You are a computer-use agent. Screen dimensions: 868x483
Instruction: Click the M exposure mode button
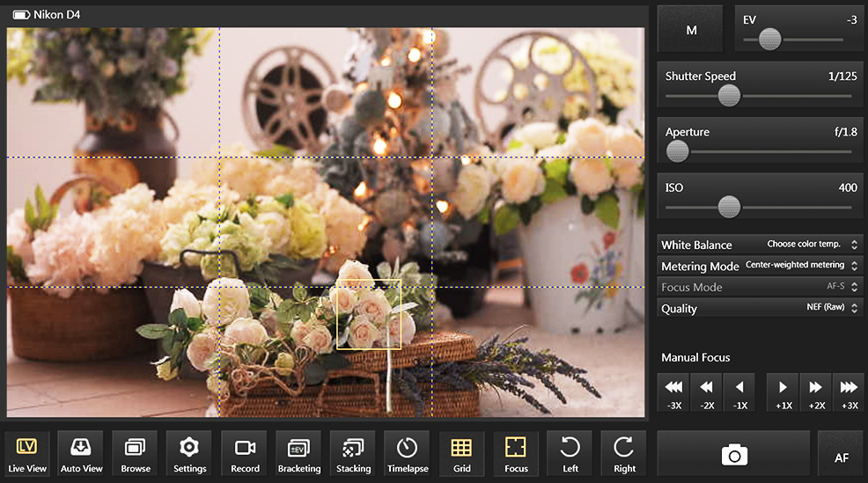[x=690, y=29]
